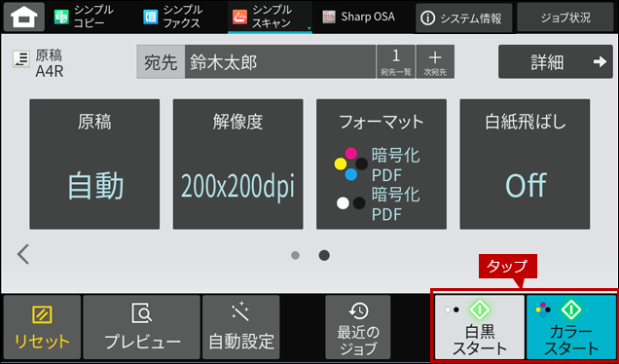Open プレビュー preview
The image size is (619, 364).
(x=142, y=327)
